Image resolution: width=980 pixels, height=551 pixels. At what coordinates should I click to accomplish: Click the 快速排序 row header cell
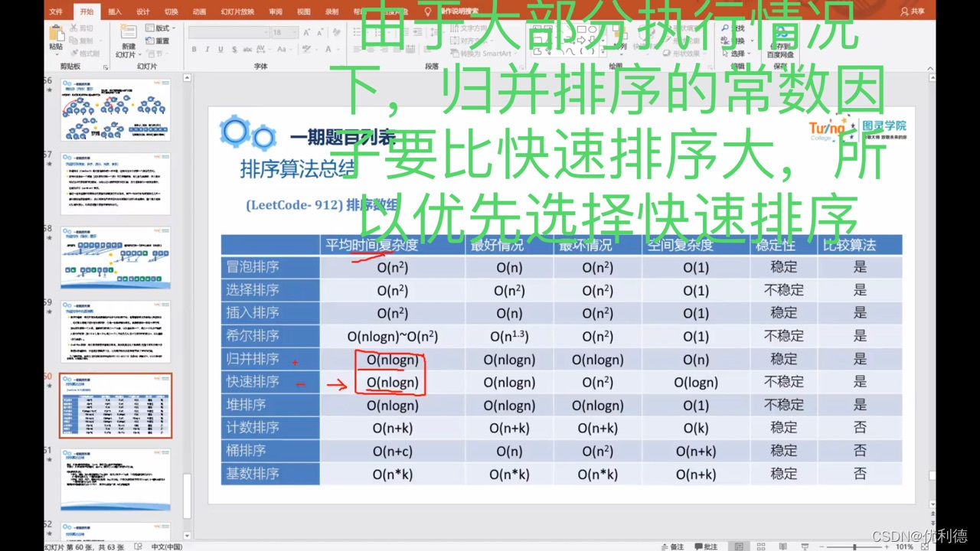coord(270,382)
